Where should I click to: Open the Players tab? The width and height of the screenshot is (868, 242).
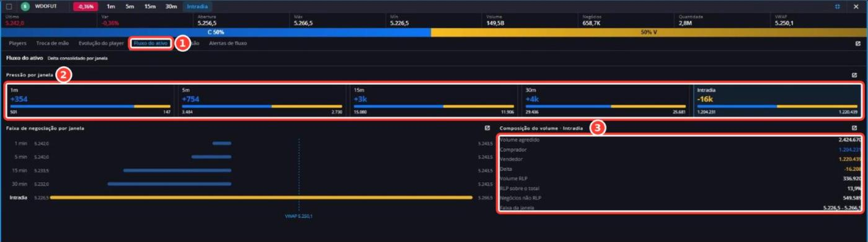pyautogui.click(x=18, y=44)
